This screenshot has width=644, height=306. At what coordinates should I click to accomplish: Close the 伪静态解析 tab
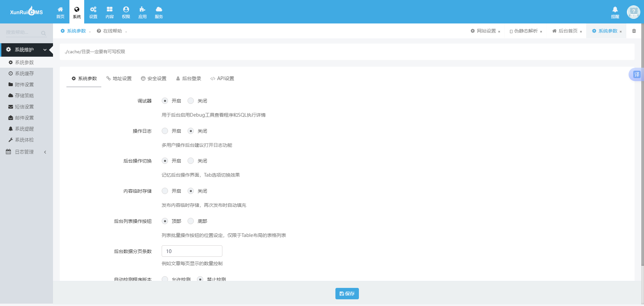pos(541,32)
